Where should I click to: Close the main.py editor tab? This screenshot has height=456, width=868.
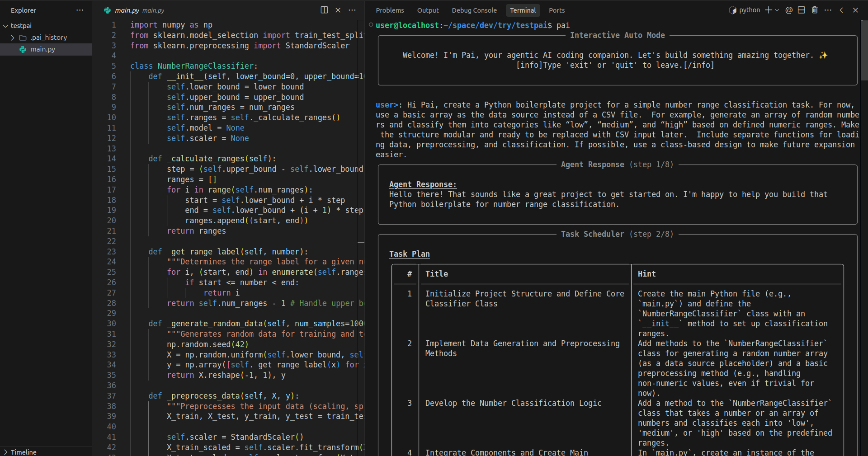pyautogui.click(x=338, y=10)
